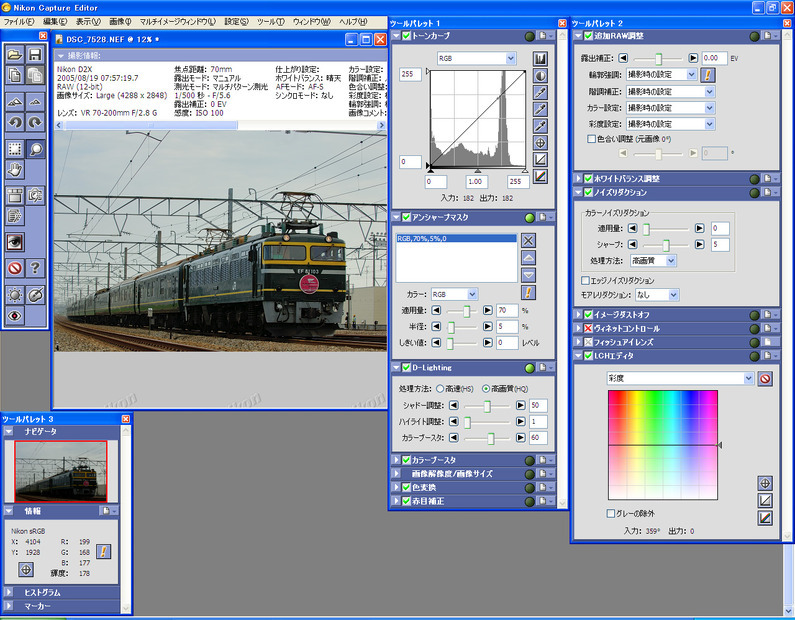Click the help question mark icon
795x620 pixels.
click(34, 268)
